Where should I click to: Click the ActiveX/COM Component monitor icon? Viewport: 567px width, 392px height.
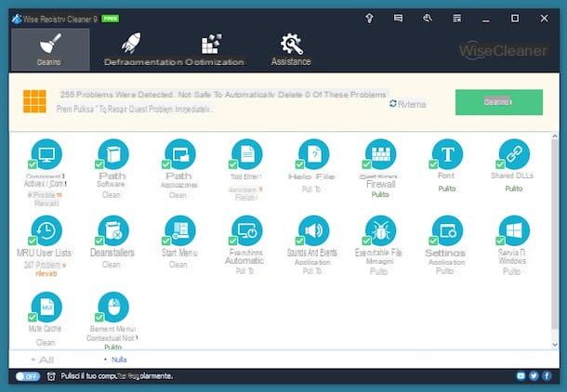[x=46, y=154]
